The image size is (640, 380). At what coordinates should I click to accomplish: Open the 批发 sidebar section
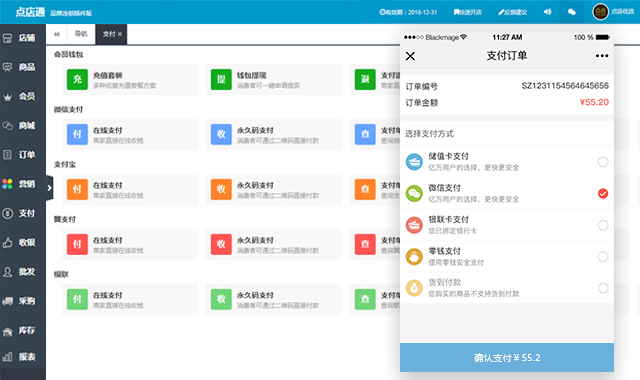click(x=20, y=272)
